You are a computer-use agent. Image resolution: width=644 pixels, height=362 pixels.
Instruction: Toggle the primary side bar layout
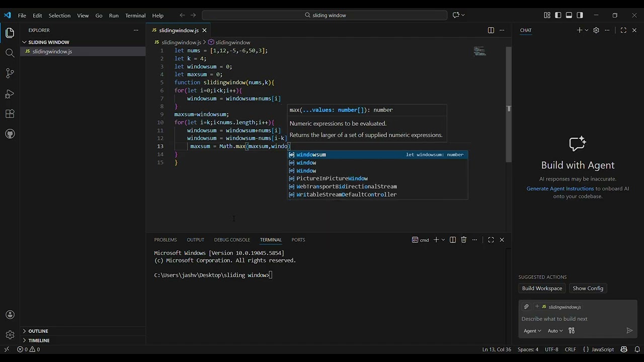[558, 15]
